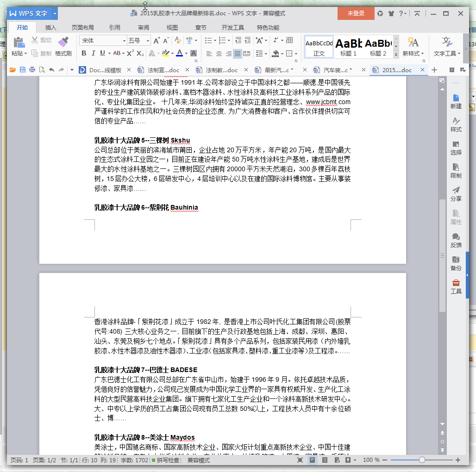Image resolution: width=476 pixels, height=472 pixels.
Task: Toggle justified text alignment
Action: pos(238,54)
